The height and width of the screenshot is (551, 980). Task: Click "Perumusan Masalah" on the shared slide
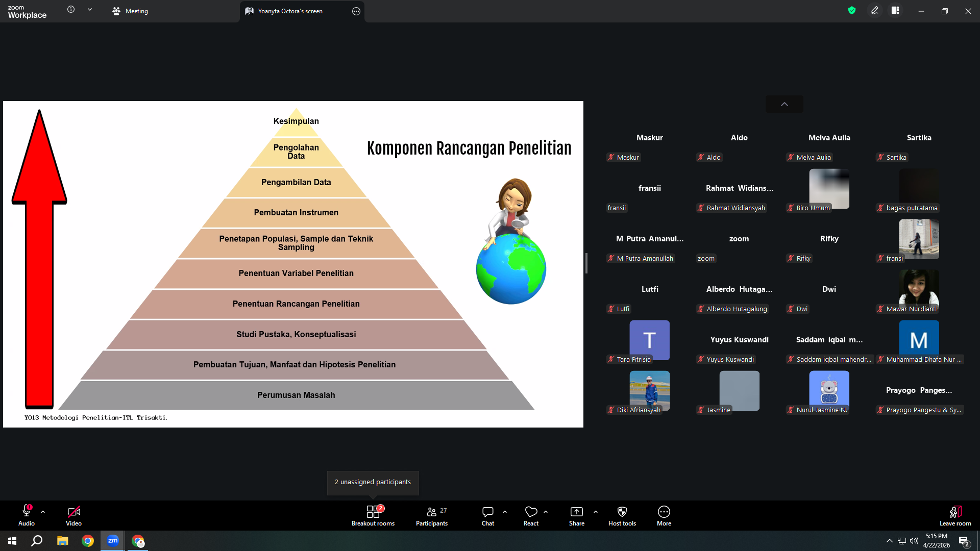pos(296,395)
